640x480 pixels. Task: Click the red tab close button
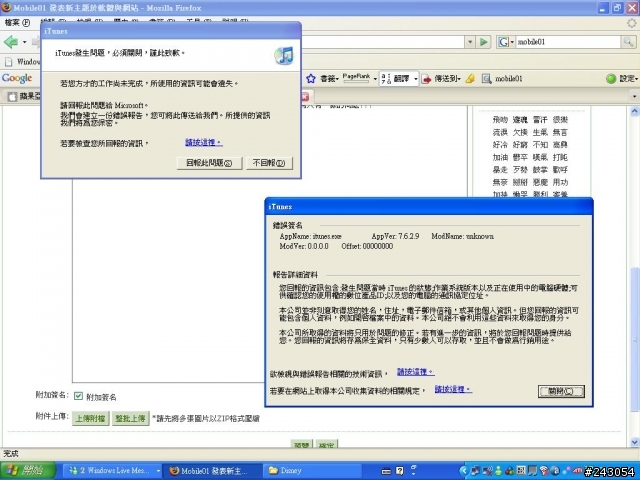pyautogui.click(x=305, y=97)
